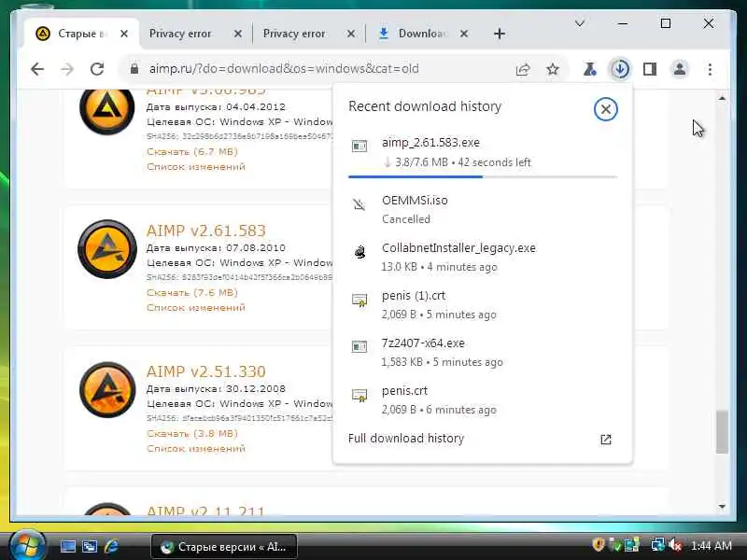Open the side panel icon

click(x=650, y=69)
